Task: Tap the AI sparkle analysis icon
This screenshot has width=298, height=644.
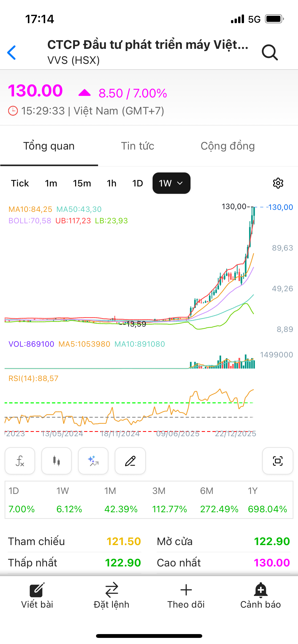Action: pos(93,461)
